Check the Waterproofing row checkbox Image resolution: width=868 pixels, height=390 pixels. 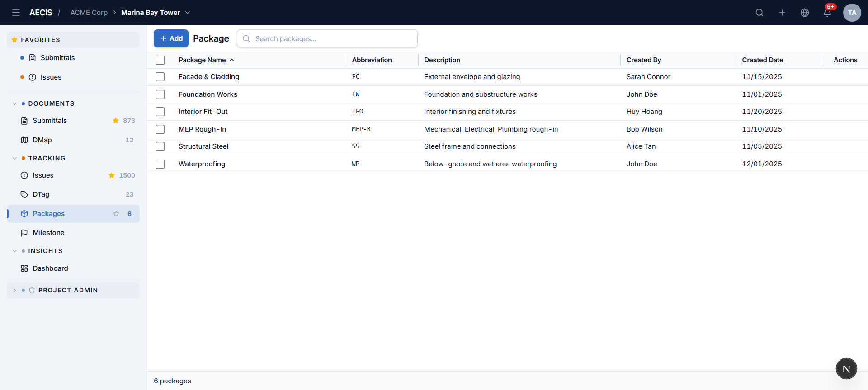tap(160, 164)
